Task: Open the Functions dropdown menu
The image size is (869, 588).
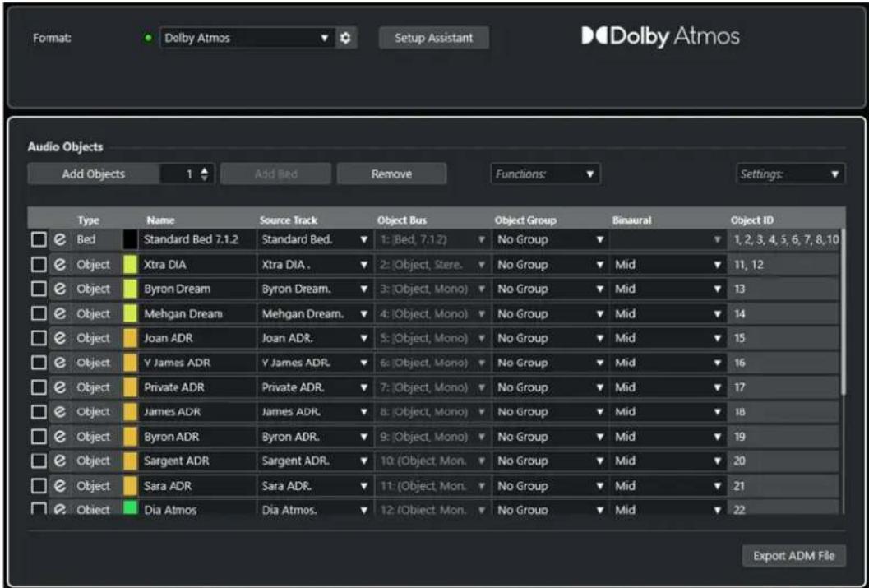Action: pos(545,174)
